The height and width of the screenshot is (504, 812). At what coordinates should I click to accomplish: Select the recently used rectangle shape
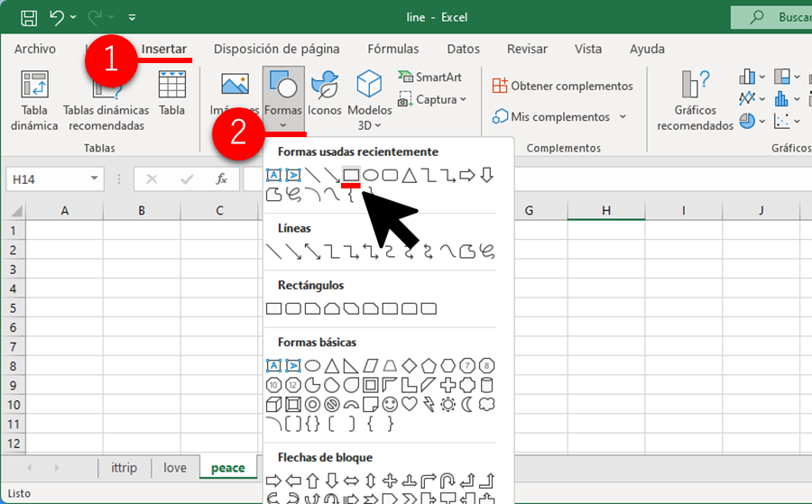(x=351, y=175)
